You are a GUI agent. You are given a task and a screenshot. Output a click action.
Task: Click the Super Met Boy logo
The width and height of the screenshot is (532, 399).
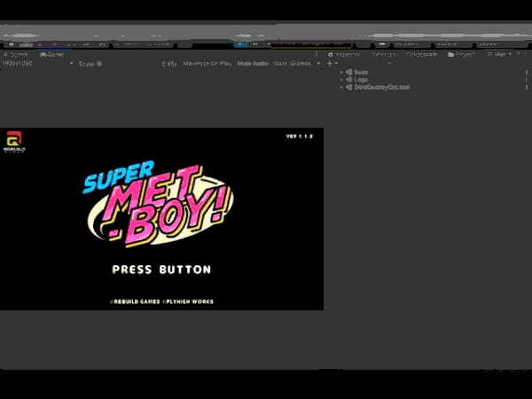(x=158, y=204)
